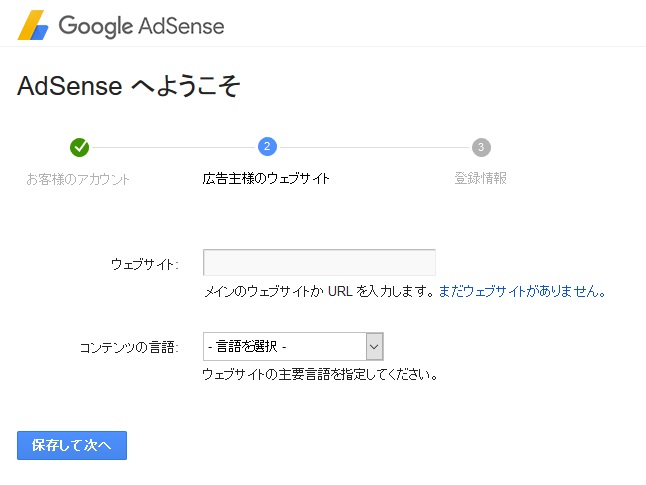This screenshot has width=646, height=485.
Task: Select the blue step 2 circle
Action: (267, 147)
